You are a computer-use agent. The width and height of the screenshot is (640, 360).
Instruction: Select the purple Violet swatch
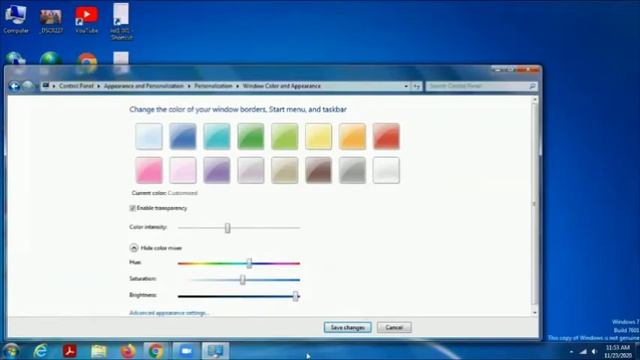[217, 170]
